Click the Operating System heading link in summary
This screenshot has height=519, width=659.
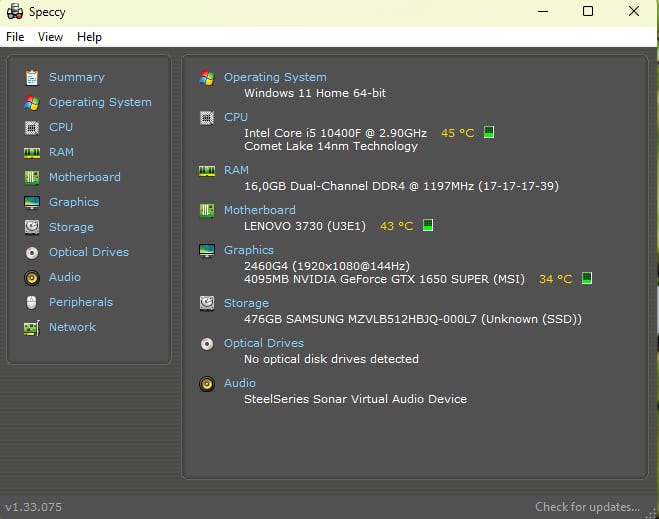(275, 77)
